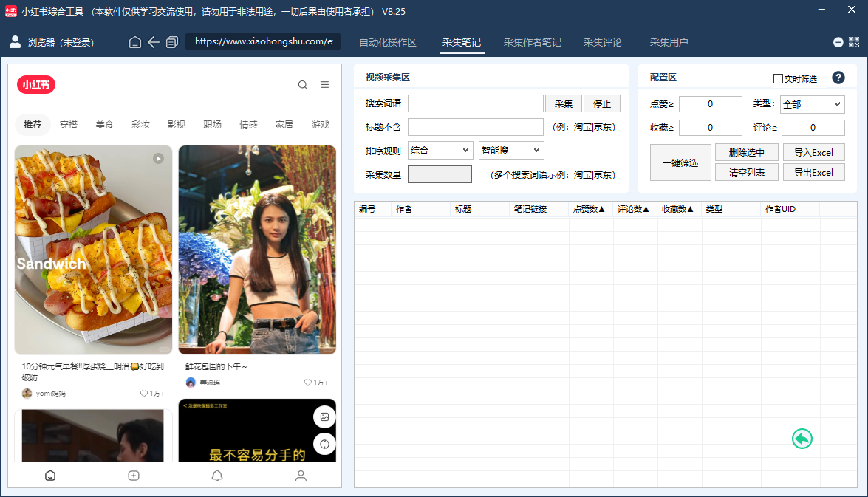Screen dimensions: 868x497
Task: Enable the 实时筛选 checkbox
Action: pos(778,78)
